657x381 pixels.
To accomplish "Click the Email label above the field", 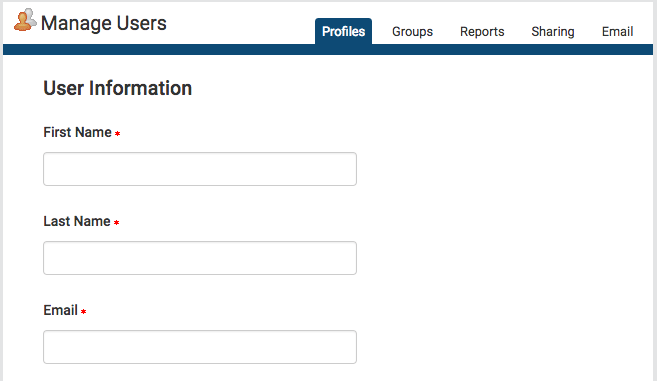I will tap(61, 310).
